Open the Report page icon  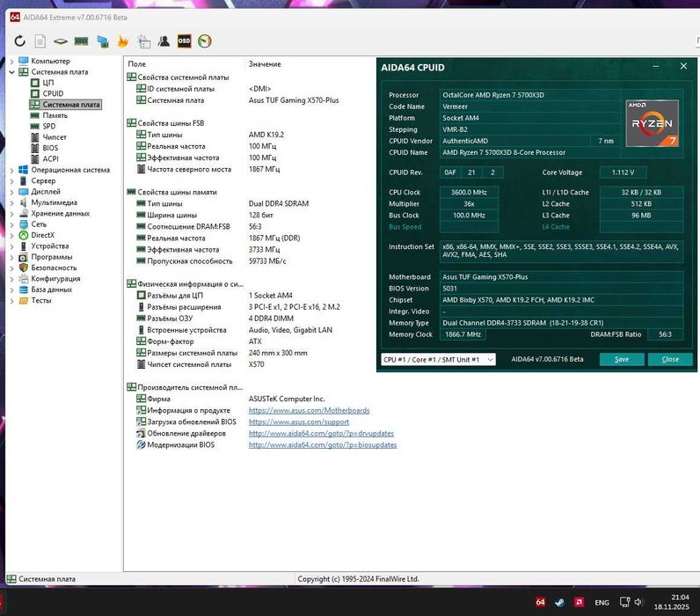click(x=40, y=41)
